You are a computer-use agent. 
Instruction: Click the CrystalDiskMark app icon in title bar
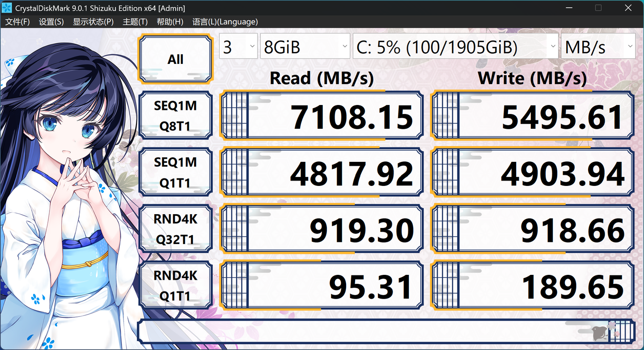click(7, 8)
